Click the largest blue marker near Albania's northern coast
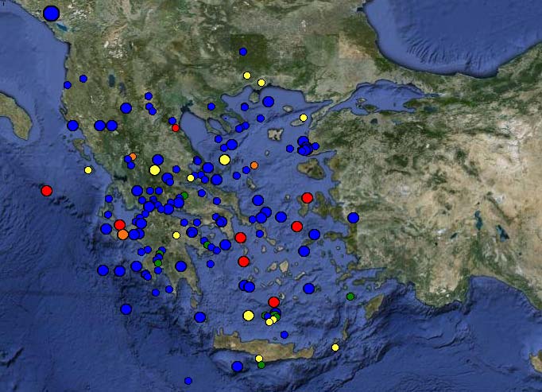 52,14
